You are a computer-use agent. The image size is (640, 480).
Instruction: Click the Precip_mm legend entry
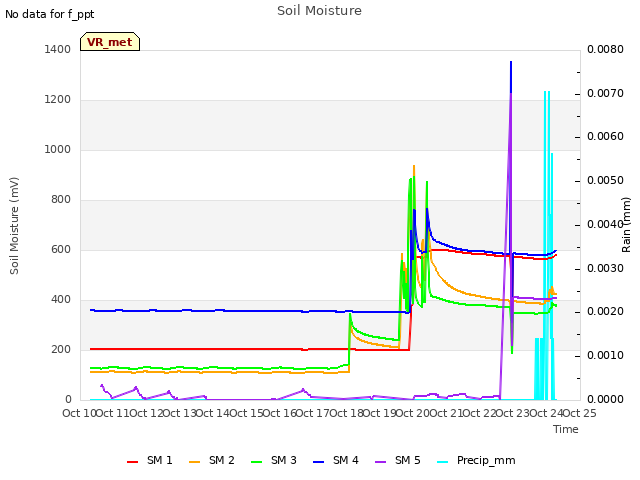point(476,460)
